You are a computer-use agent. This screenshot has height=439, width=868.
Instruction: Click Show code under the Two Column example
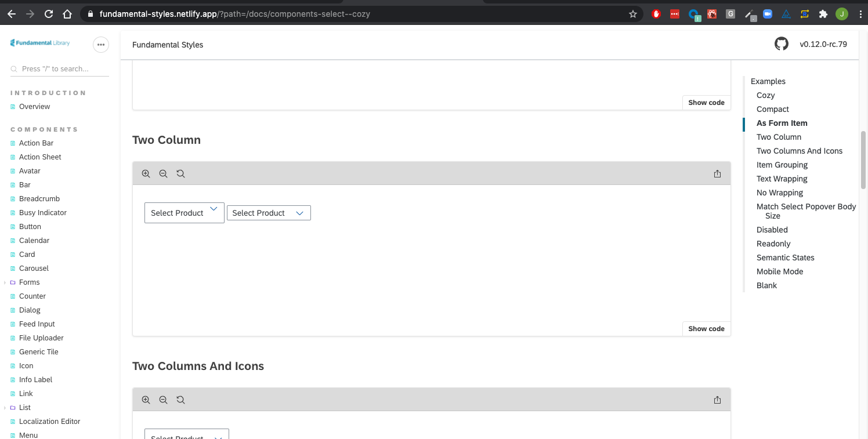pos(706,328)
